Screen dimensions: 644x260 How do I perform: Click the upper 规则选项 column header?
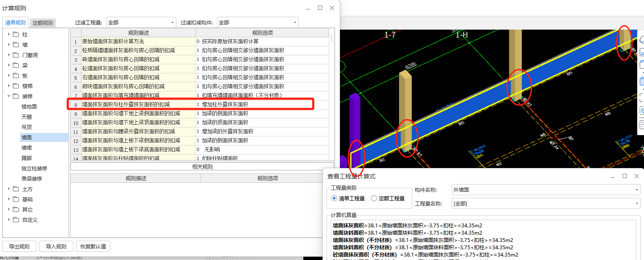(263, 33)
